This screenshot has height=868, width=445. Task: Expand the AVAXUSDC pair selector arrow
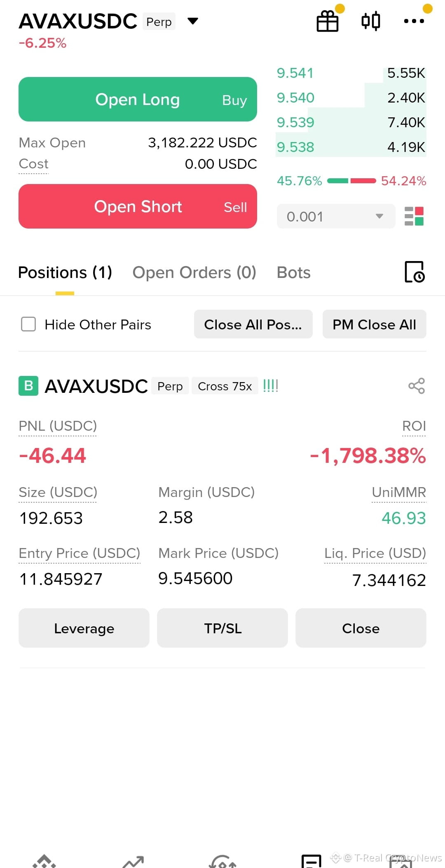pyautogui.click(x=192, y=21)
